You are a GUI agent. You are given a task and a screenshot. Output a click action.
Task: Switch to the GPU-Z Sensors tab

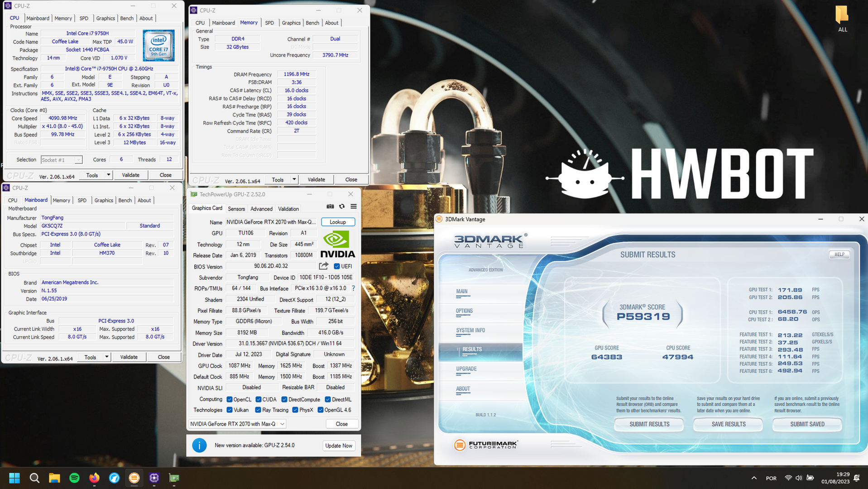point(236,209)
